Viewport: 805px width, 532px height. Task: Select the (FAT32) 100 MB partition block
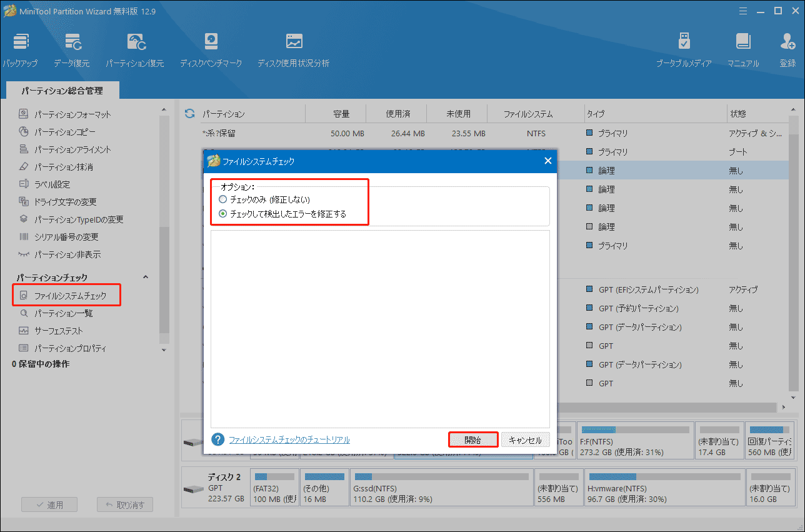[x=273, y=487]
